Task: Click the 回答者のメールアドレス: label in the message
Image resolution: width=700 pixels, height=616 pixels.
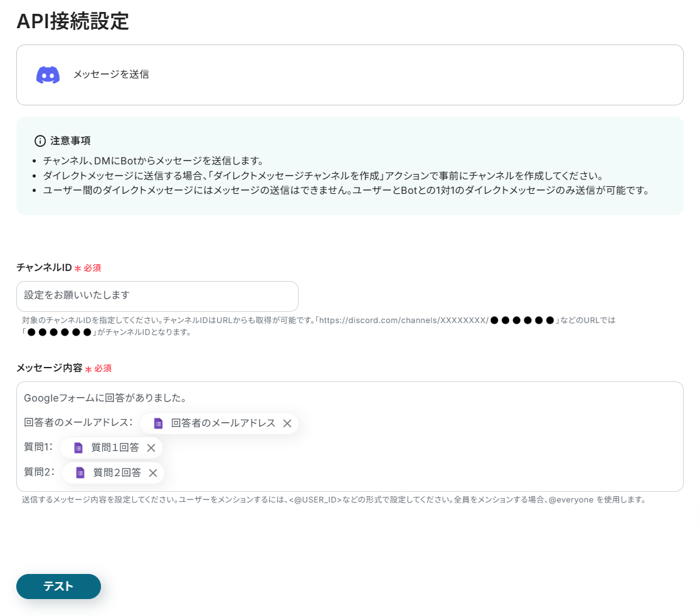Action: click(x=78, y=423)
